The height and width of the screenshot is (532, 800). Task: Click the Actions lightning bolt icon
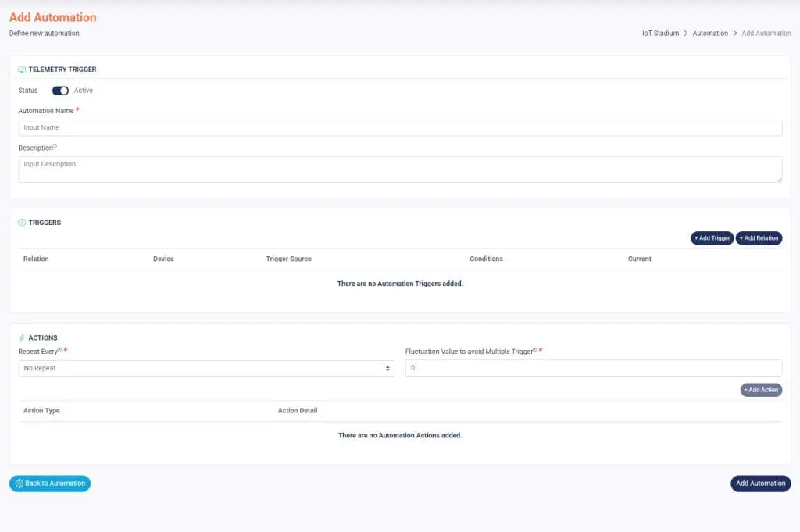pos(22,338)
